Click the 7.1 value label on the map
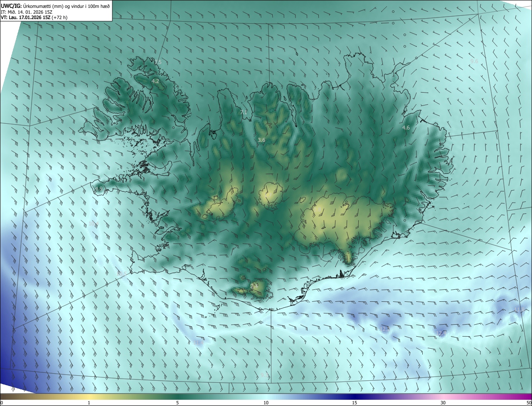 (244, 112)
